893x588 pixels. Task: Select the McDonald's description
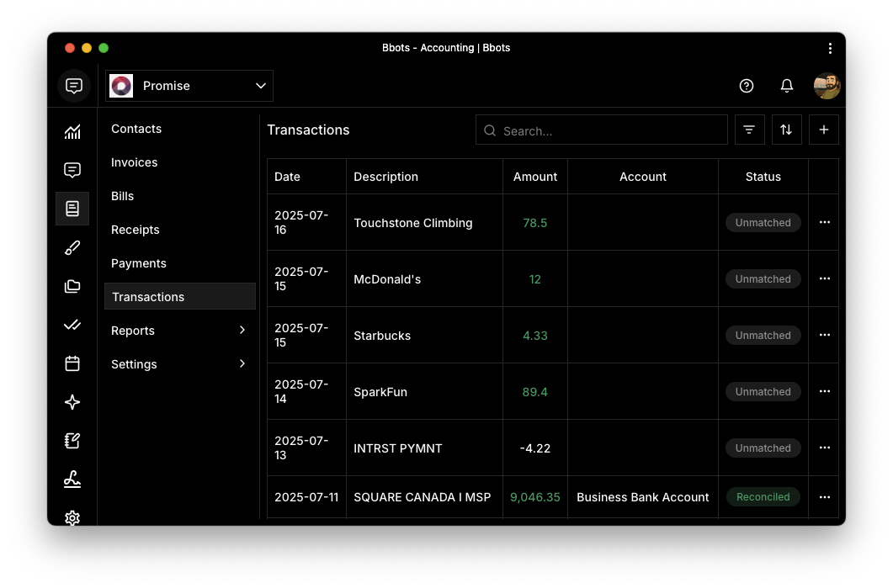click(x=386, y=279)
